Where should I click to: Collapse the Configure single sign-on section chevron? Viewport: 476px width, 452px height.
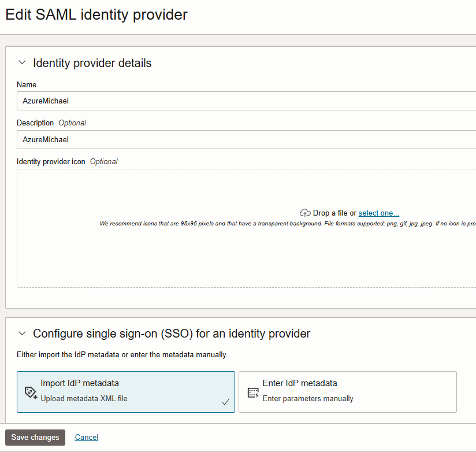click(x=22, y=334)
